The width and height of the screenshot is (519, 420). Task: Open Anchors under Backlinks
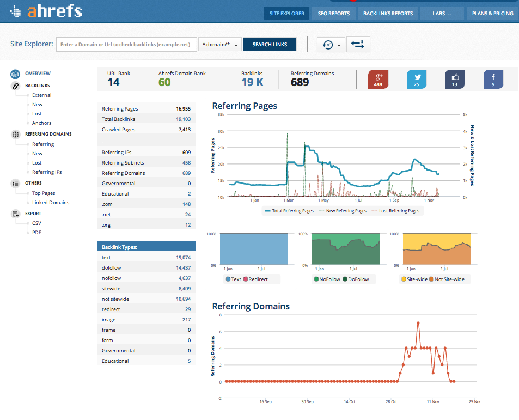[42, 123]
